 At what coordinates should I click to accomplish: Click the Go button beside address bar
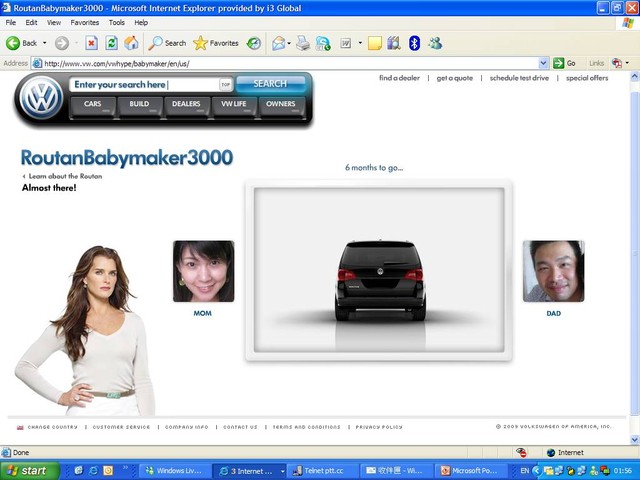pos(564,63)
